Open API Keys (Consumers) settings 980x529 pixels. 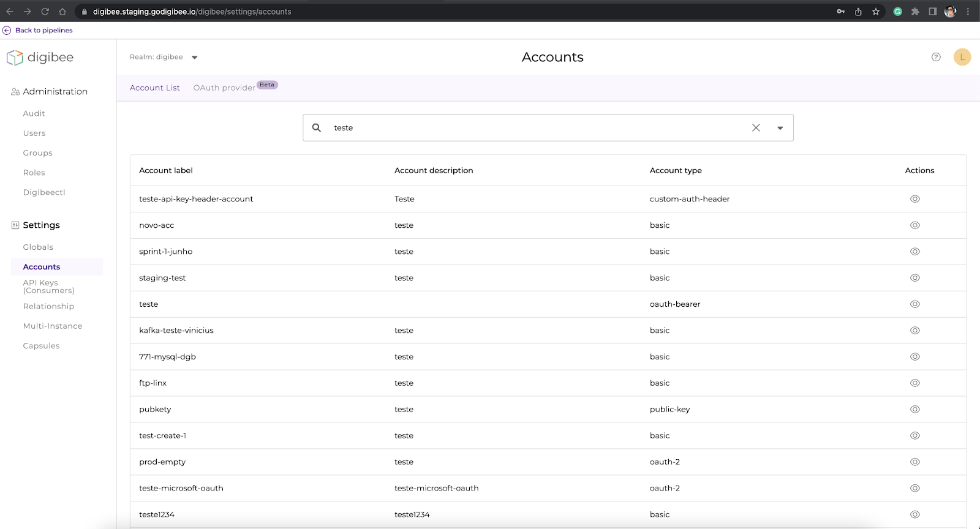(48, 287)
